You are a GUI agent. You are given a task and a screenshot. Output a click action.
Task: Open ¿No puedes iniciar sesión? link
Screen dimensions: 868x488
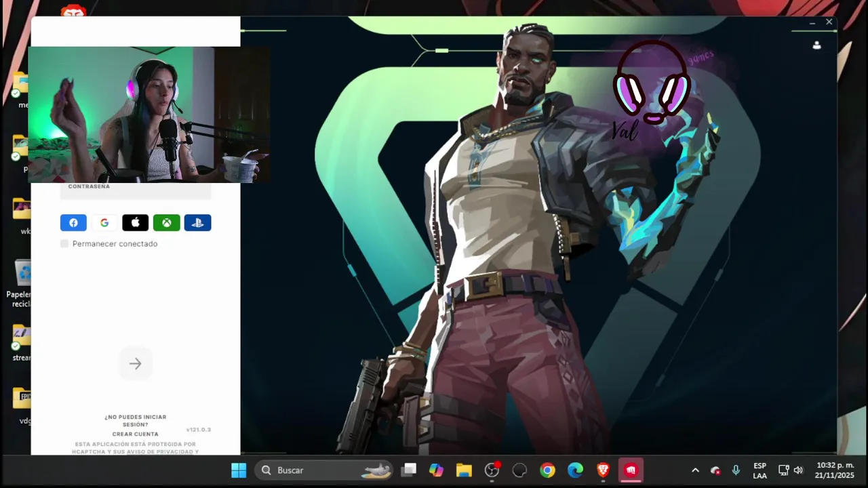(x=136, y=421)
